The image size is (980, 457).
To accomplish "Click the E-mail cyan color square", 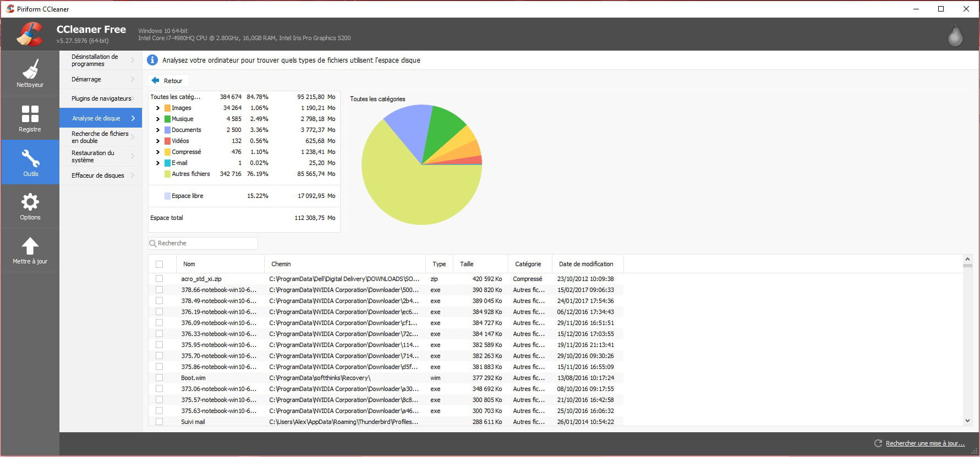I will pyautogui.click(x=167, y=163).
